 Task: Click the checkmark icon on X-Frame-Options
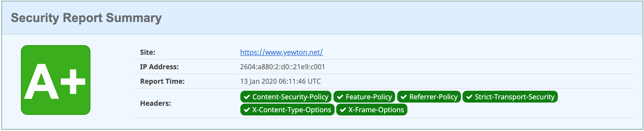click(x=343, y=110)
